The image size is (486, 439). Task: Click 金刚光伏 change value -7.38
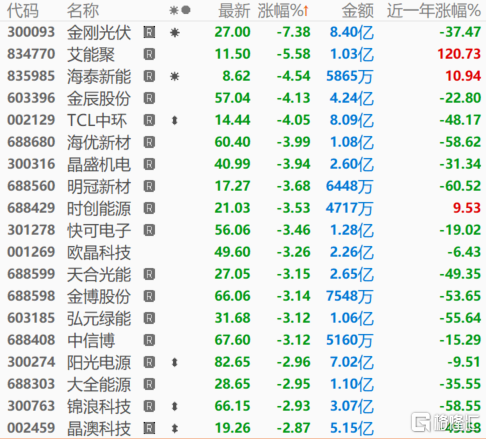click(x=294, y=32)
